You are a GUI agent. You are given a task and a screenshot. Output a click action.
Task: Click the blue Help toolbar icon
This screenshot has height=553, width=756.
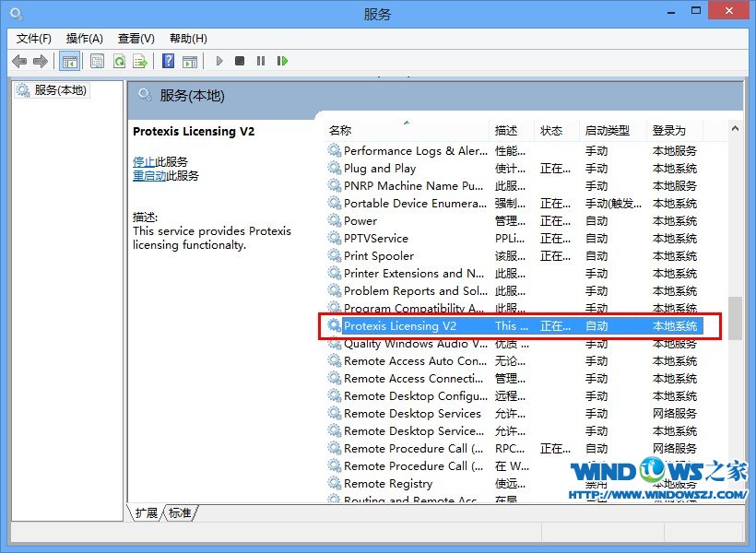click(168, 61)
